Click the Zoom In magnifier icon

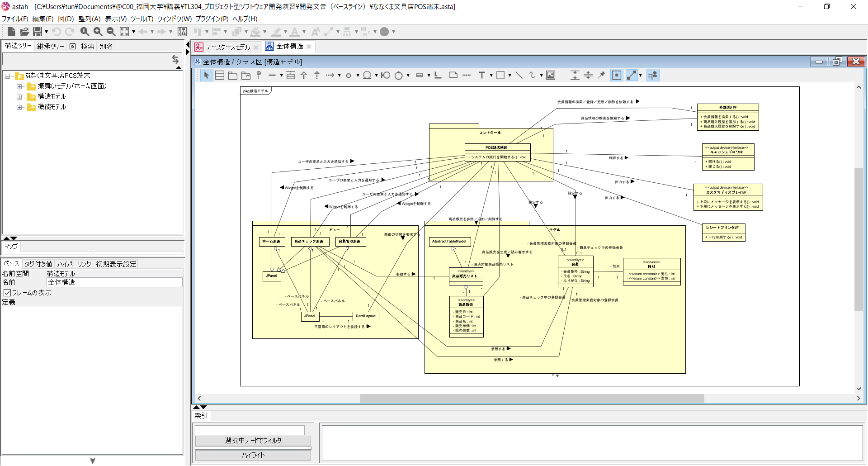pos(98,31)
